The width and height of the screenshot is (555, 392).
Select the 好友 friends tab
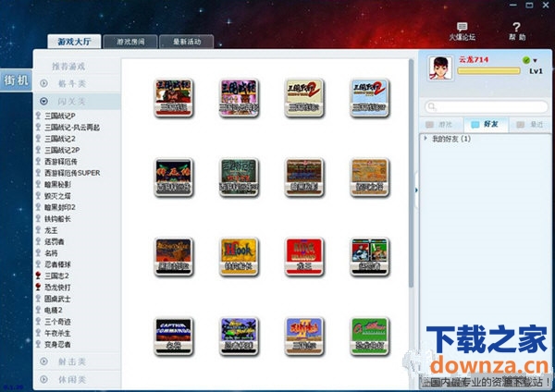pos(486,124)
